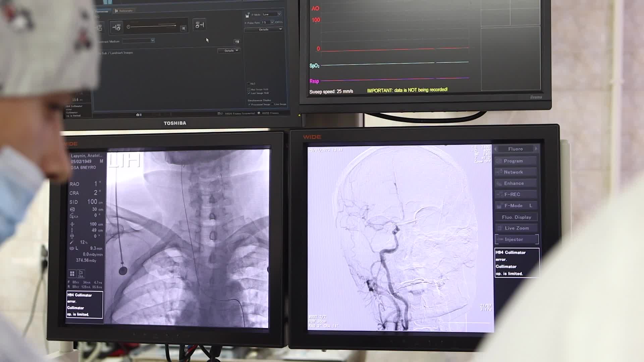Click the patient name Lapynin, Anatol...
Image resolution: width=644 pixels, height=362 pixels.
click(x=86, y=156)
